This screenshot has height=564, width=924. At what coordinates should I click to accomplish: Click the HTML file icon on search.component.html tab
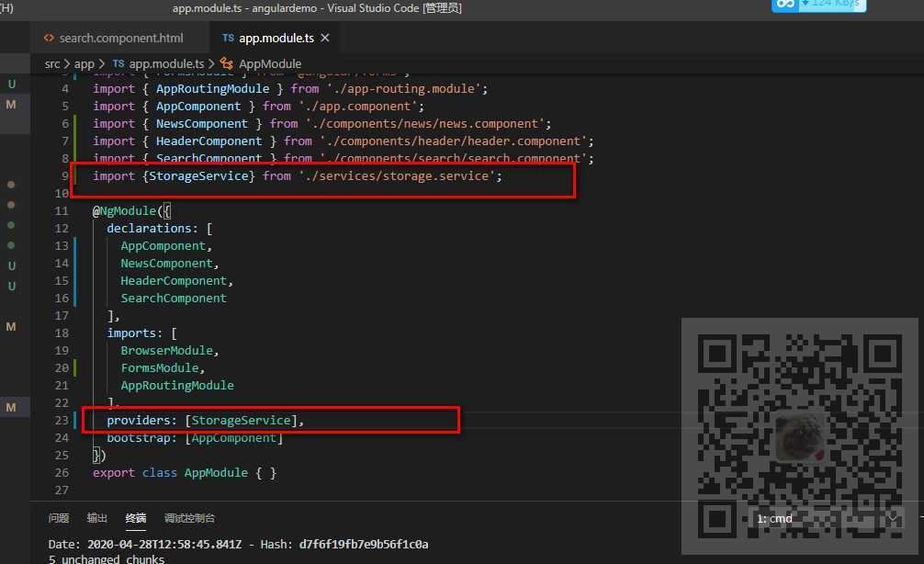click(49, 39)
